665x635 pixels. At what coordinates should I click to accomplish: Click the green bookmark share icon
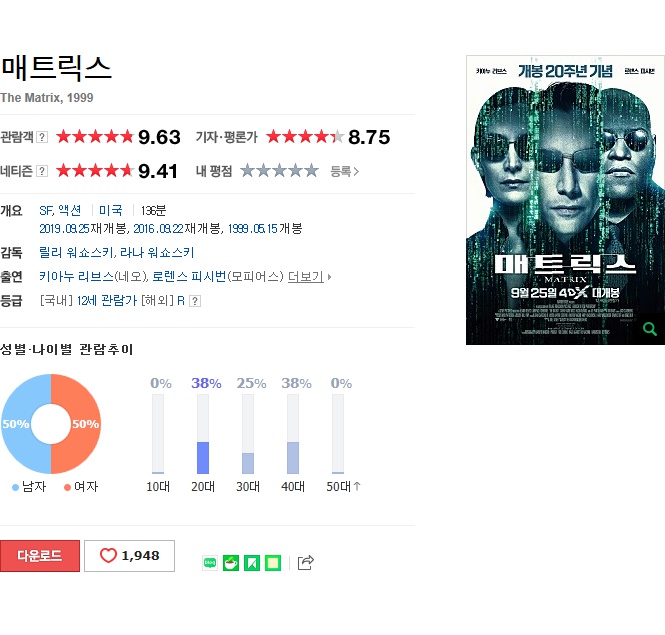[x=252, y=563]
